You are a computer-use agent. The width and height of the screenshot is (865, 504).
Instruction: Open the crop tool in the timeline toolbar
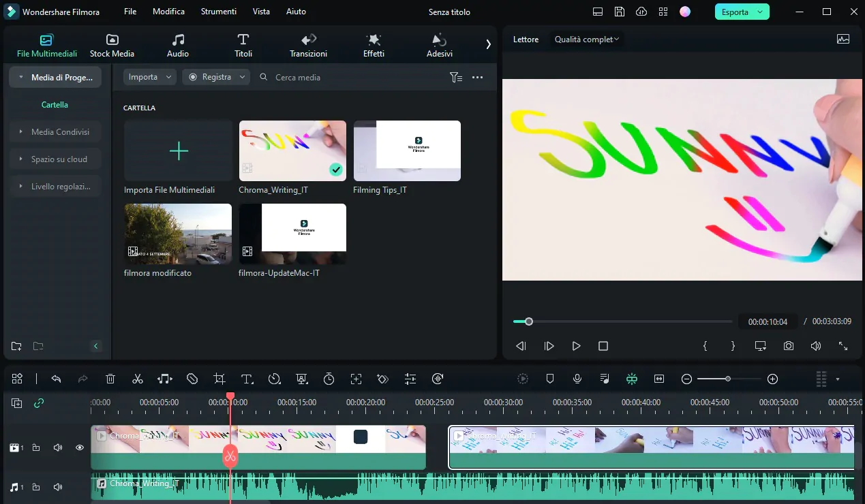point(219,379)
